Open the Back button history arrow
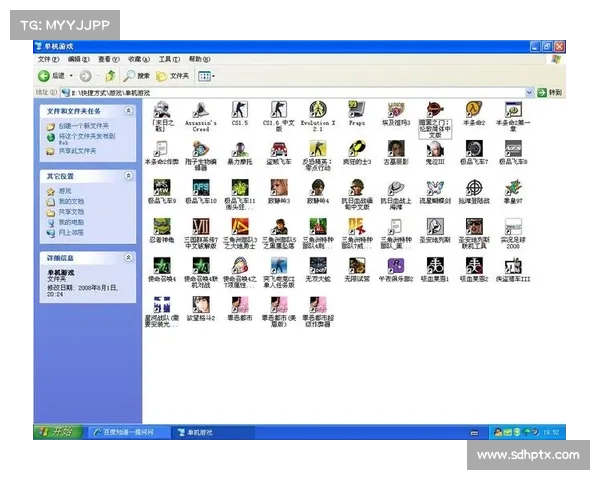Viewport: 600px width, 480px height. coord(71,76)
